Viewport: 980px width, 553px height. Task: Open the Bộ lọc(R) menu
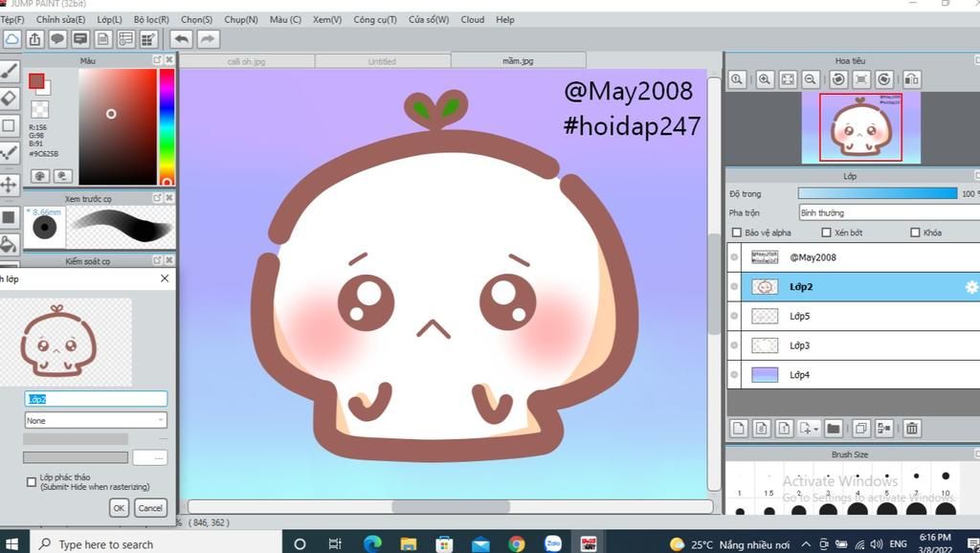coord(151,19)
